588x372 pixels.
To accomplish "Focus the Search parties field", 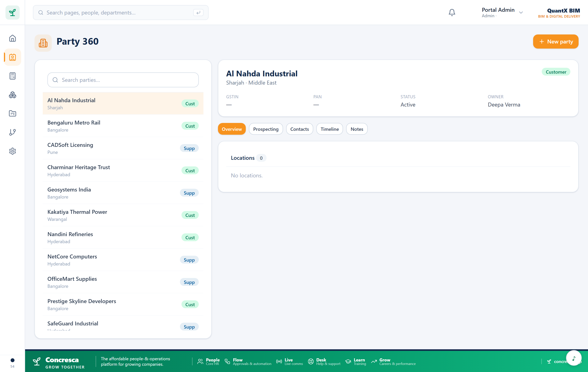I will tap(123, 80).
